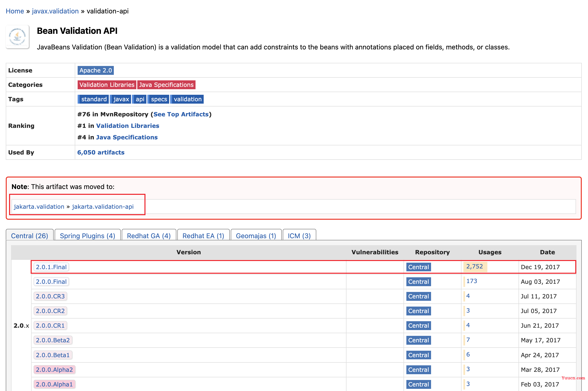Viewport: 588px width, 391px height.
Task: Switch to the Redhat EA (1) tab
Action: (x=203, y=235)
